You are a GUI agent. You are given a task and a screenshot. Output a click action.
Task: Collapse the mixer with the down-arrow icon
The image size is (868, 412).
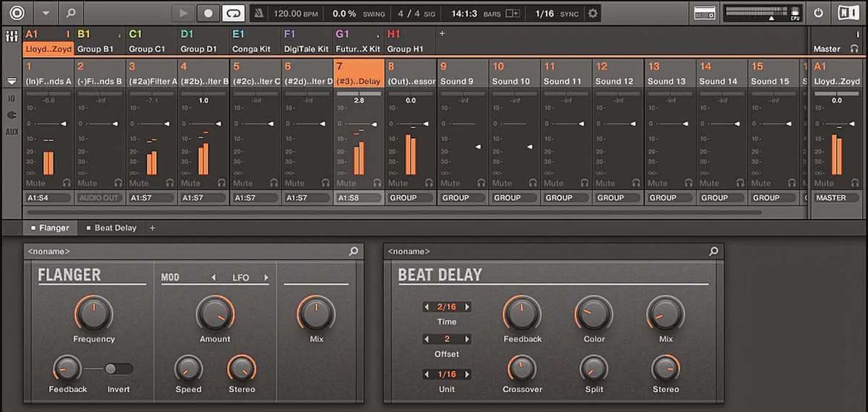click(x=11, y=81)
